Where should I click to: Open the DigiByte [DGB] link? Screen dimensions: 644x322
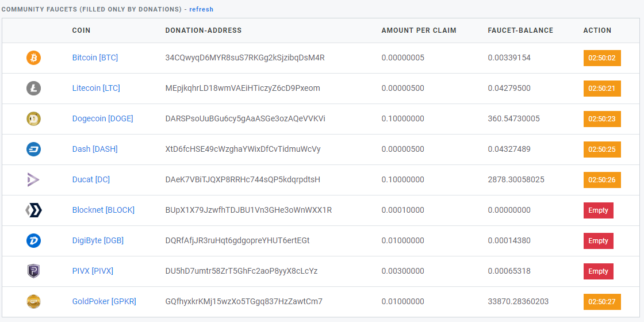point(98,241)
